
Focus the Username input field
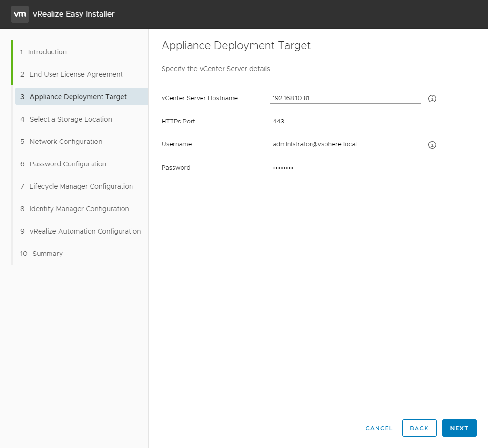coord(345,144)
